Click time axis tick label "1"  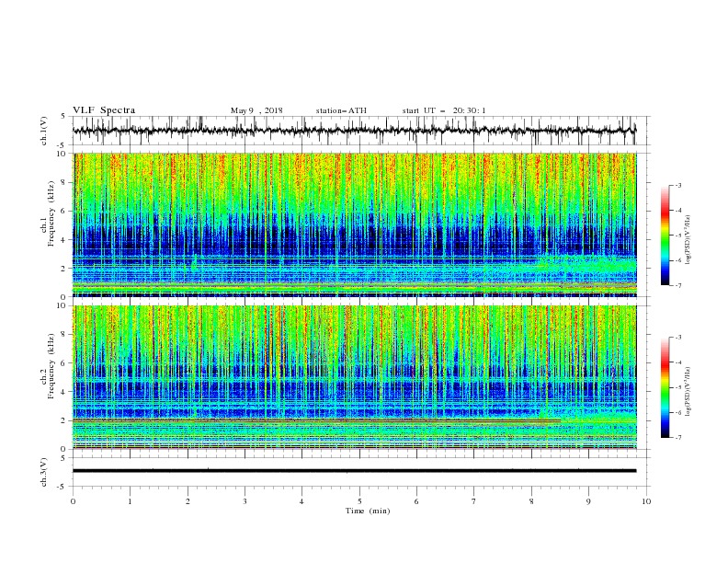[x=130, y=501]
